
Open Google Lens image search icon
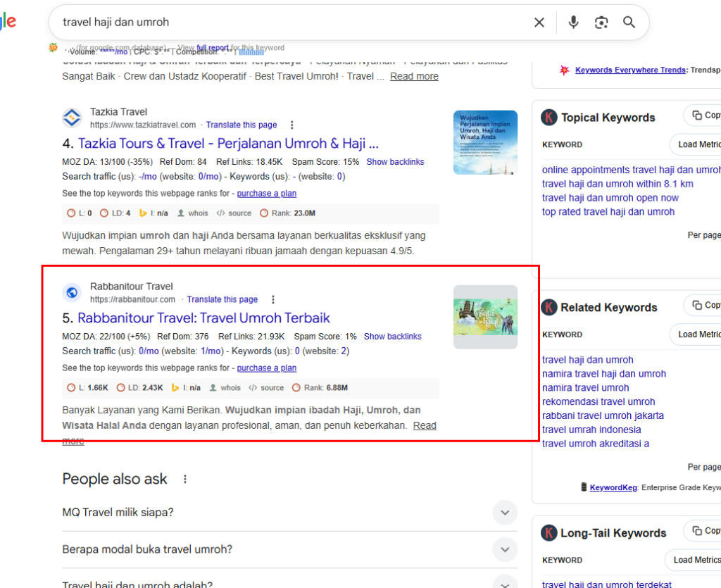601,23
